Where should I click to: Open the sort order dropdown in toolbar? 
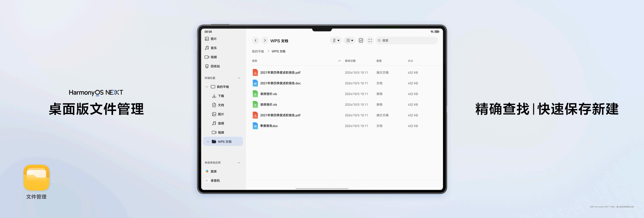336,41
